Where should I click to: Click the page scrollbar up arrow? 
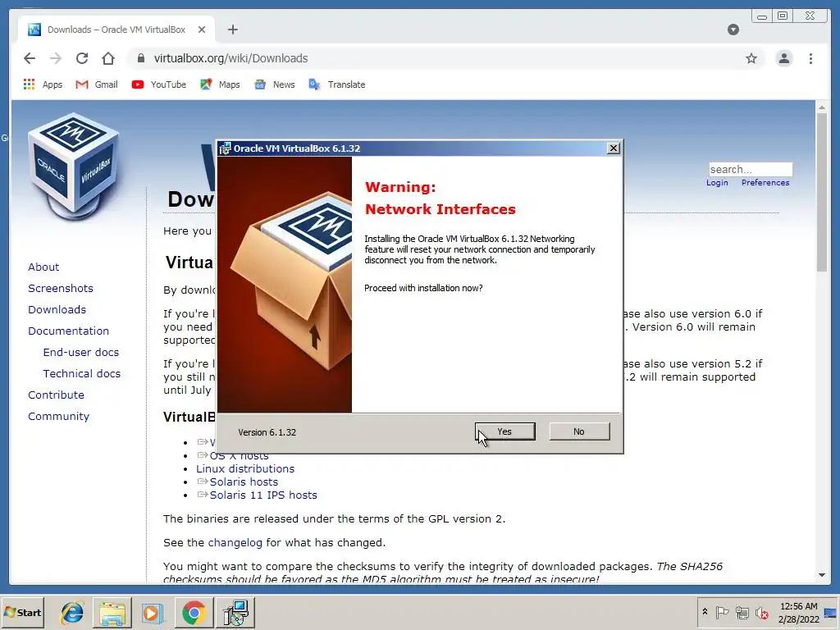(x=822, y=107)
